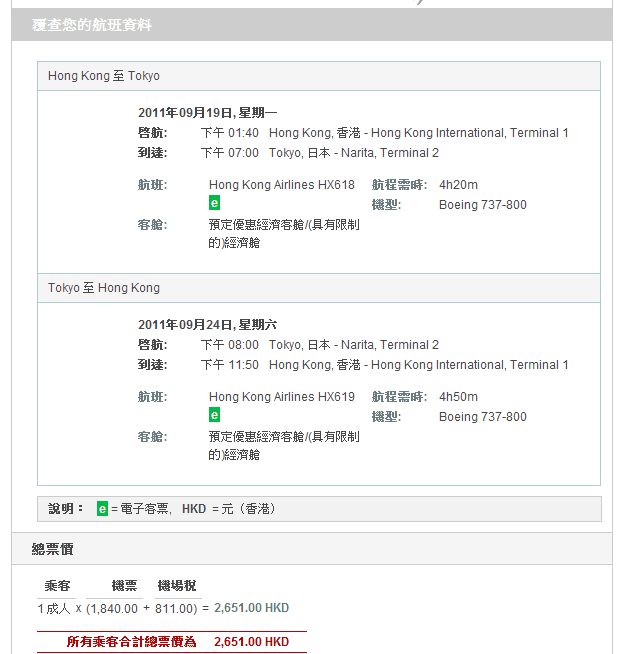Click the red total price 2,651.00 HKD
Screen dimensions: 620x654
pos(251,642)
